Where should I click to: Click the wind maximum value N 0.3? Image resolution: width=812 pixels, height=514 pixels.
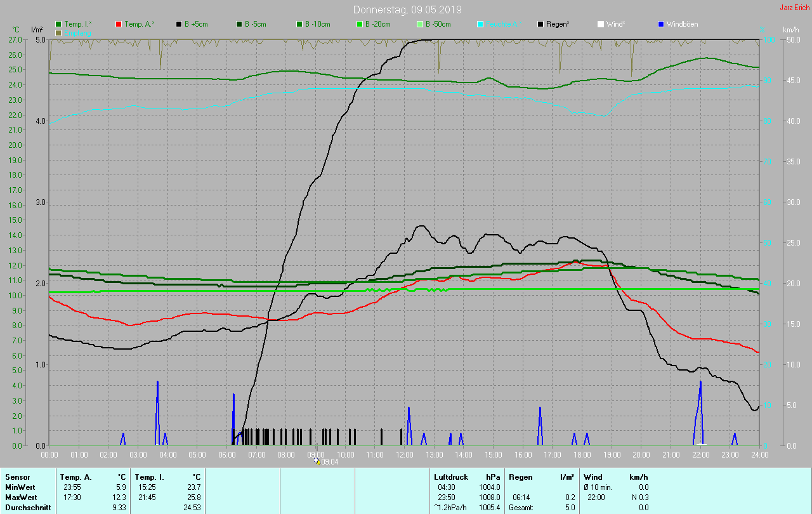639,498
